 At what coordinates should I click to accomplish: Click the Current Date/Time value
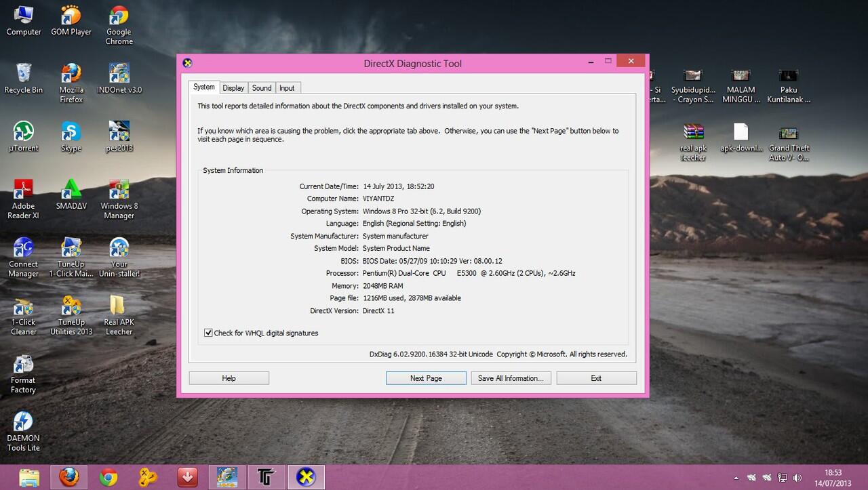tap(399, 186)
